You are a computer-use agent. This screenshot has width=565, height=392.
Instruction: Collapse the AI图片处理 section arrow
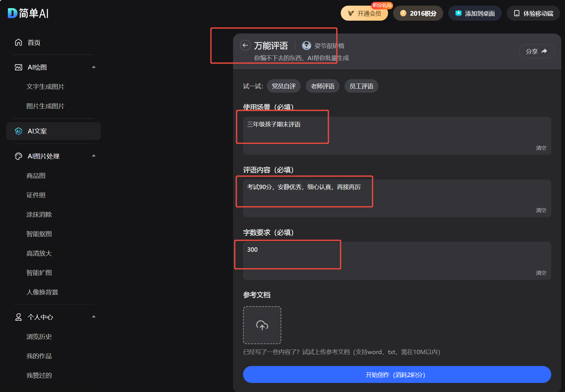[x=94, y=156]
